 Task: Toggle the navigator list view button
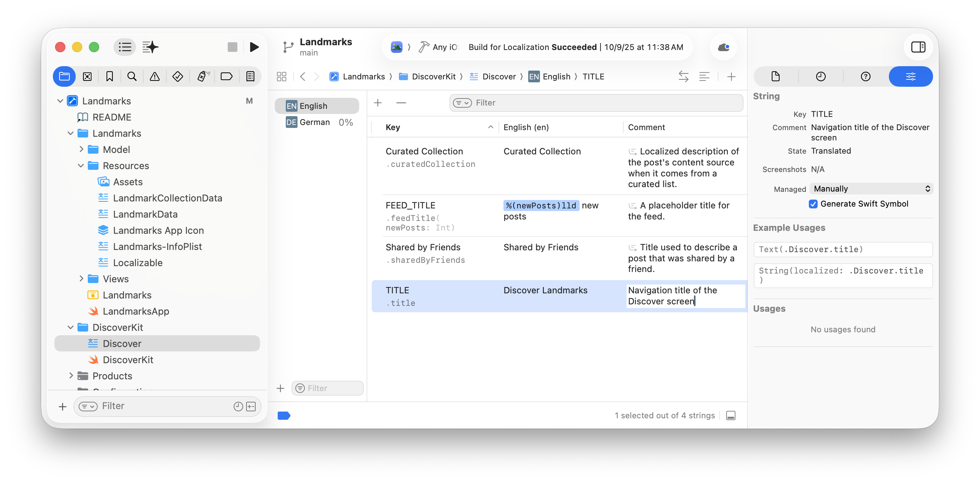tap(125, 47)
